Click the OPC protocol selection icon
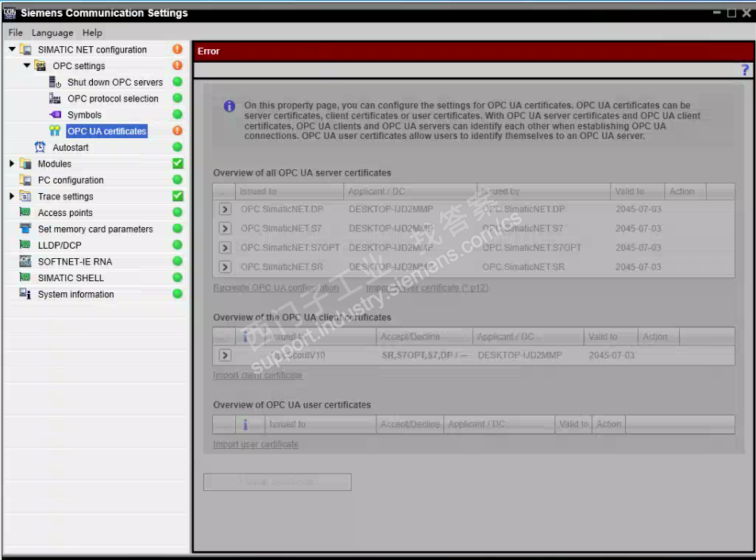The height and width of the screenshot is (560, 756). tap(55, 98)
